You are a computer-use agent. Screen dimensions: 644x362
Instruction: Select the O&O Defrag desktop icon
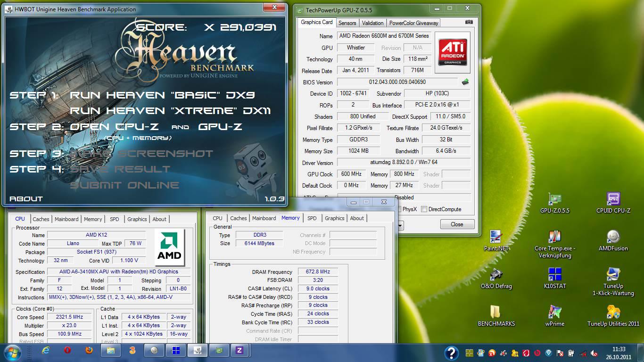pos(496,279)
